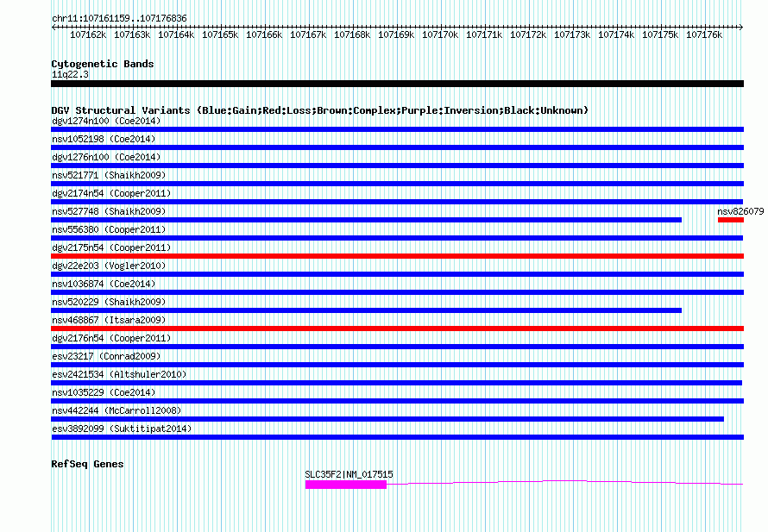Click the nsv556380 (Cooper2011) label
The width and height of the screenshot is (768, 532).
click(x=109, y=229)
